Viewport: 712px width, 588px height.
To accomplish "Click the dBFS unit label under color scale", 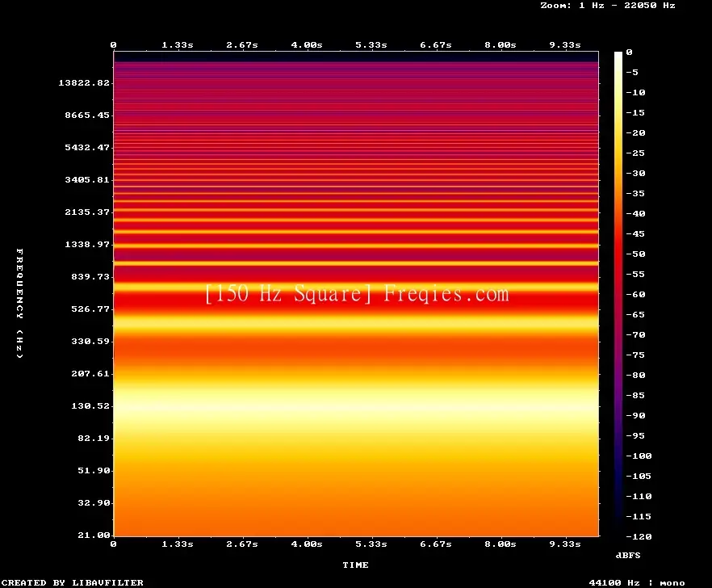I will pyautogui.click(x=628, y=555).
